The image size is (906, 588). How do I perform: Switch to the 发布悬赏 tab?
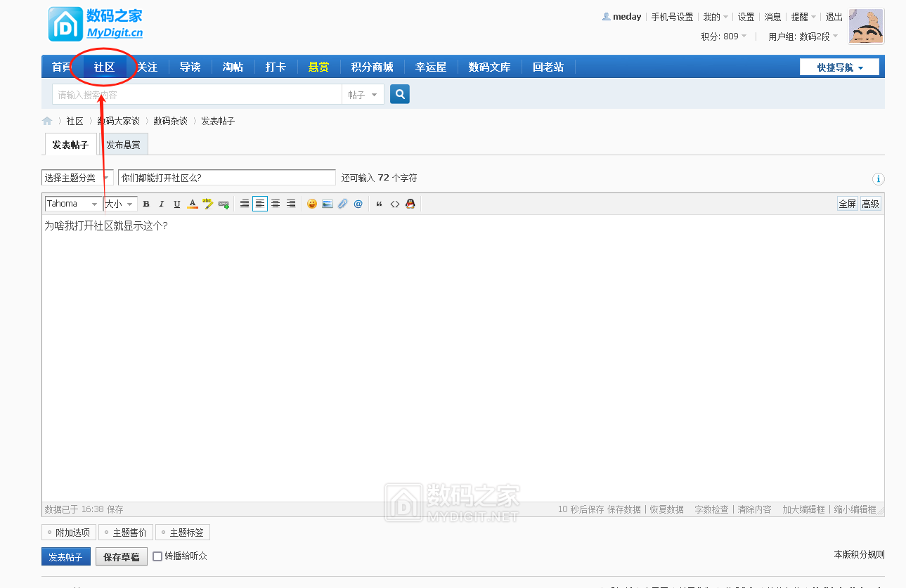(x=123, y=145)
